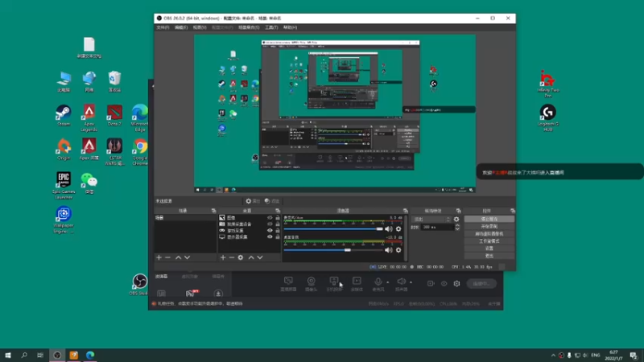Expand the speaker options arrow in the background app
The image size is (644, 362).
point(411,282)
